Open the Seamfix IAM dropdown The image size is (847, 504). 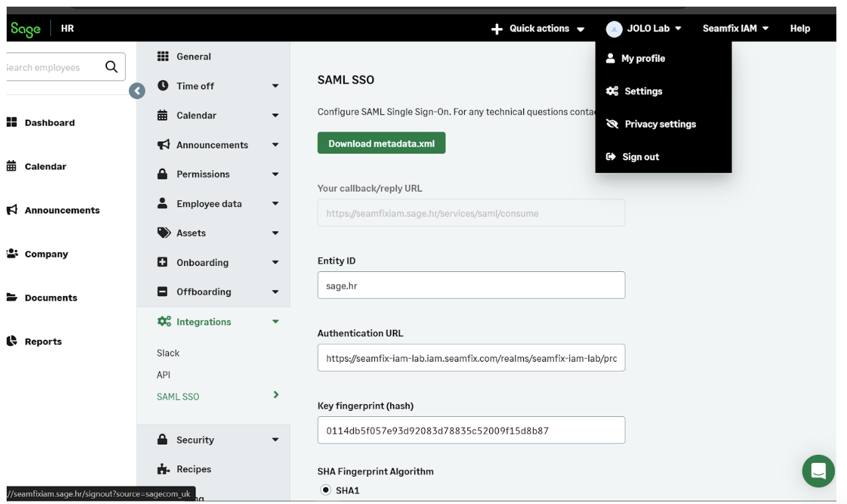735,29
